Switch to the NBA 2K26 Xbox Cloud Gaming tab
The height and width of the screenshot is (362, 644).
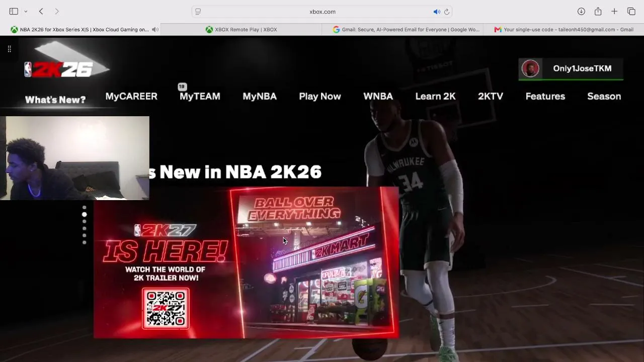80,30
